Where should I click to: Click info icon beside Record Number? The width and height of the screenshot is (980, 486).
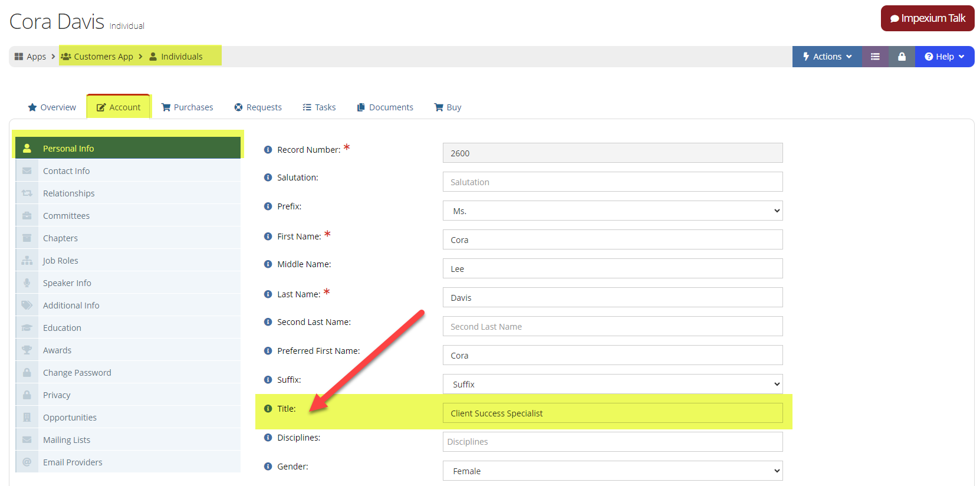(x=268, y=150)
